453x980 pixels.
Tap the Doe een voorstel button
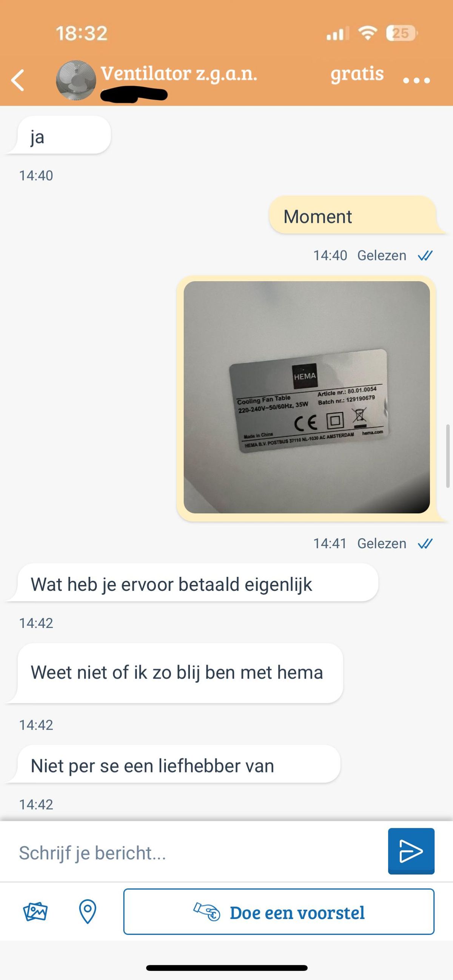click(279, 912)
